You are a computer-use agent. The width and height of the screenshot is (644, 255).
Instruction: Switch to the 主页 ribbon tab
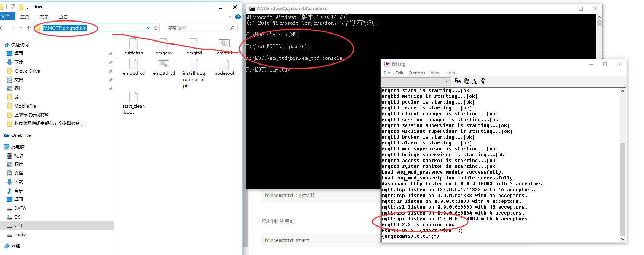25,16
